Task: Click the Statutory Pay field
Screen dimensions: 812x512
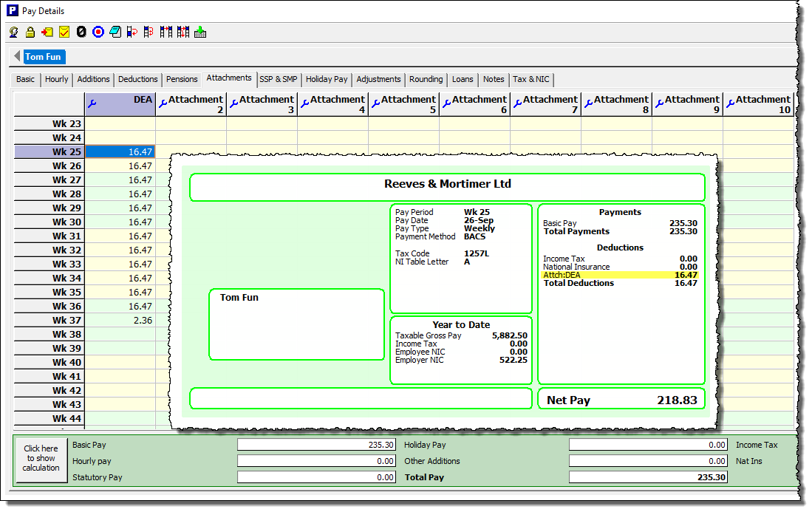Action: (x=316, y=477)
